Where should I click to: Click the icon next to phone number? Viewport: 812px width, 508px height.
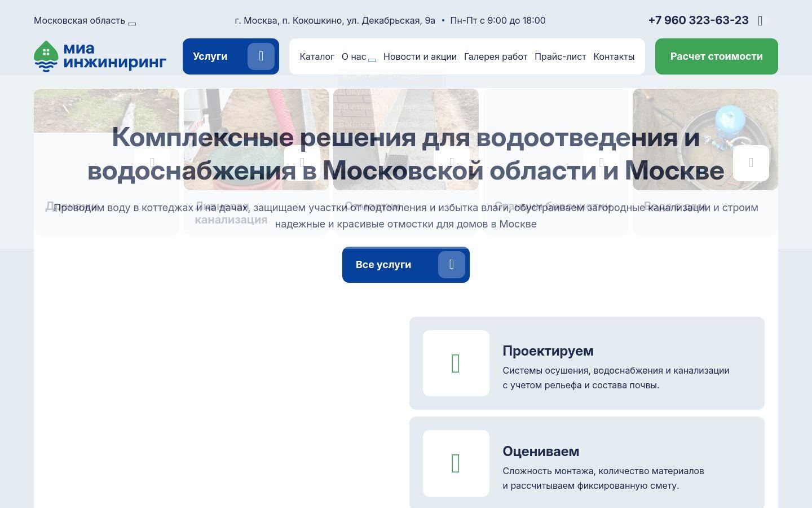pos(760,21)
